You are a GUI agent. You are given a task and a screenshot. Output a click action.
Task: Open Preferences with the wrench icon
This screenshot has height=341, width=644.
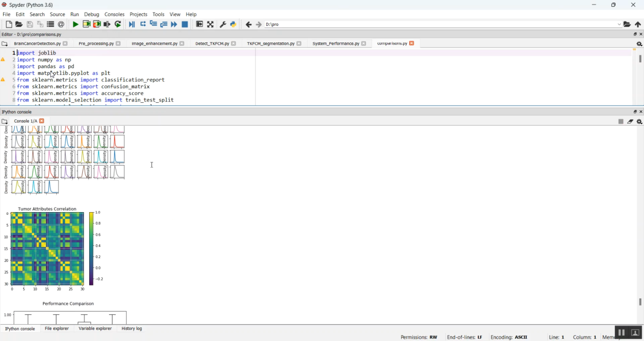[223, 24]
